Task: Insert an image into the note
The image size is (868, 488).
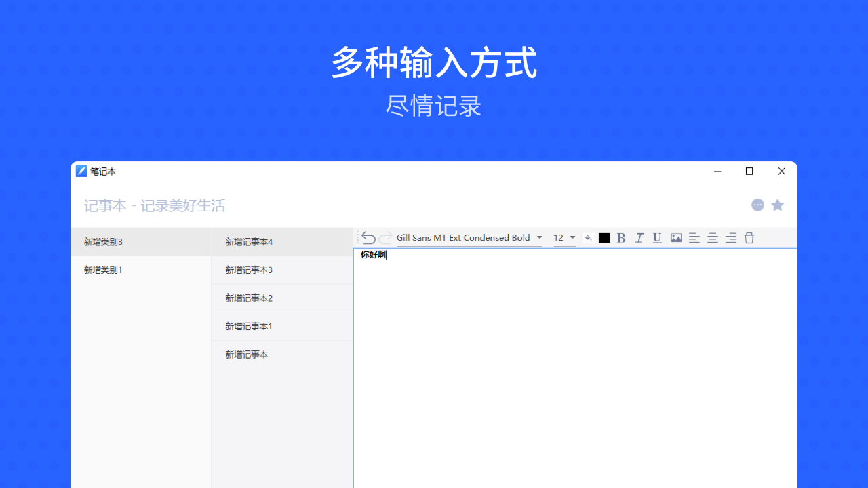Action: click(676, 238)
